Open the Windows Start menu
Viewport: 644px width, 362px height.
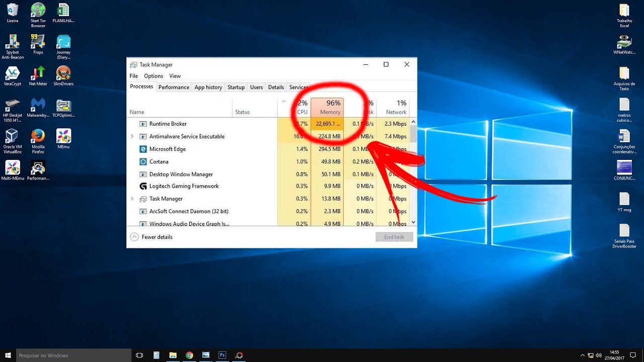(x=8, y=355)
